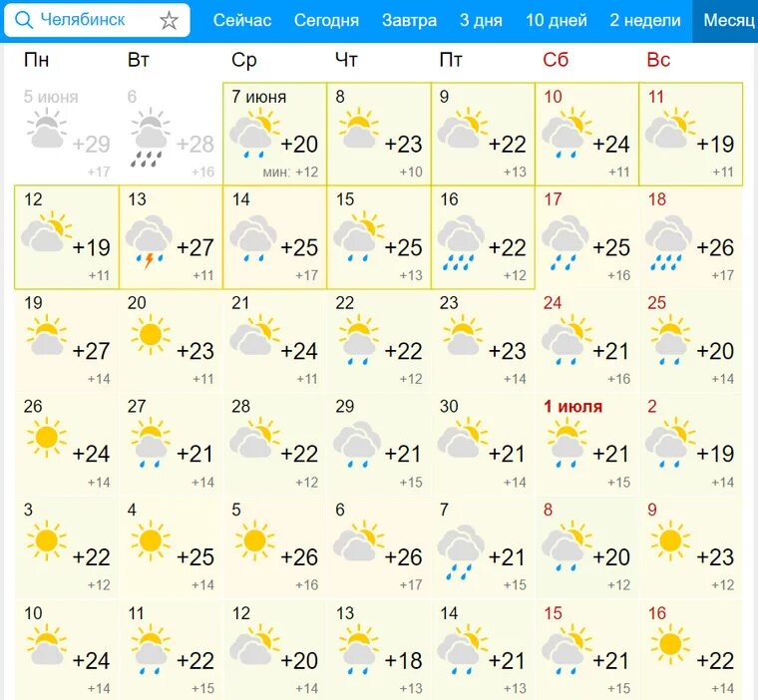Open the June 30 day cell

(483, 444)
